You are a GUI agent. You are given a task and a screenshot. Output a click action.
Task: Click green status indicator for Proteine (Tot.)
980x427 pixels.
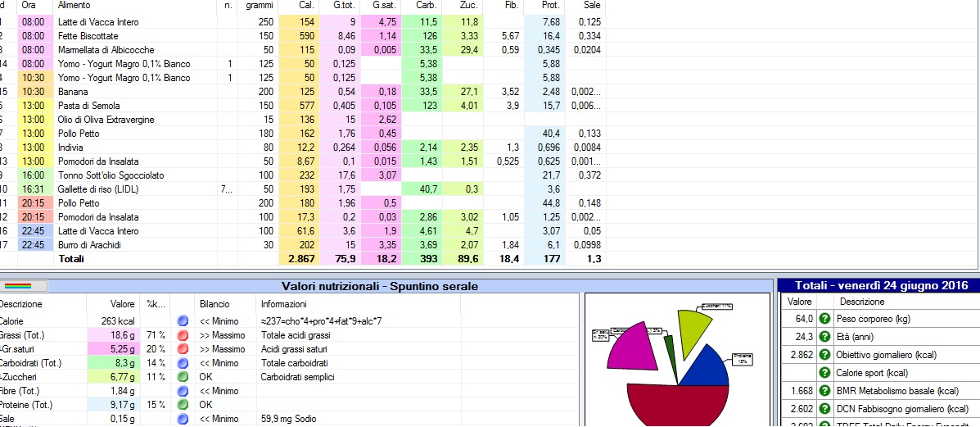tap(183, 405)
